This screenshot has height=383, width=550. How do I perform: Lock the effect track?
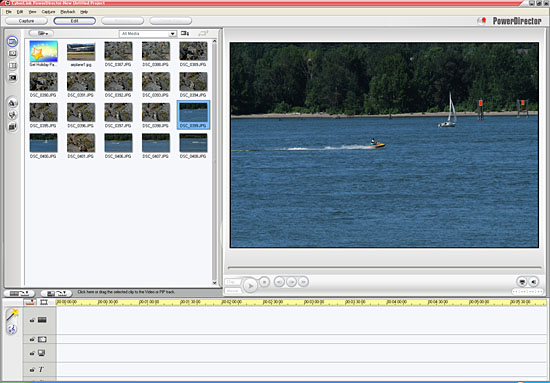[32, 340]
